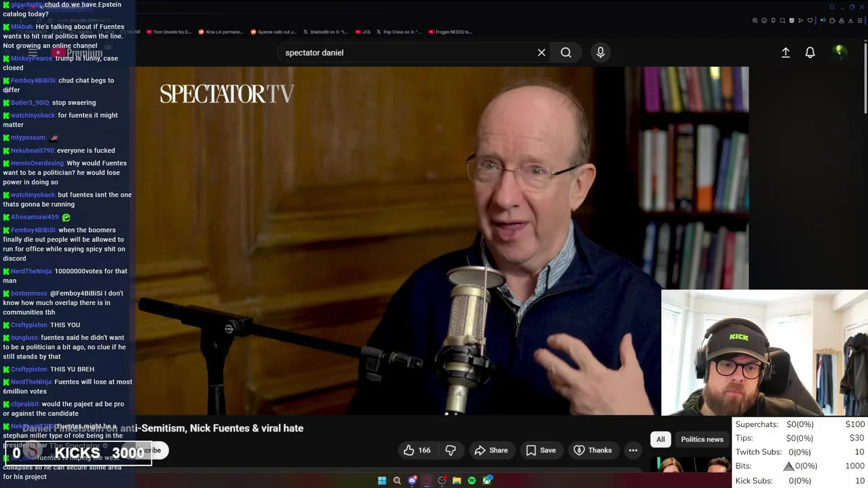Click the 'Kick Subs:' goal row
Image resolution: width=868 pixels, height=488 pixels.
pyautogui.click(x=800, y=481)
